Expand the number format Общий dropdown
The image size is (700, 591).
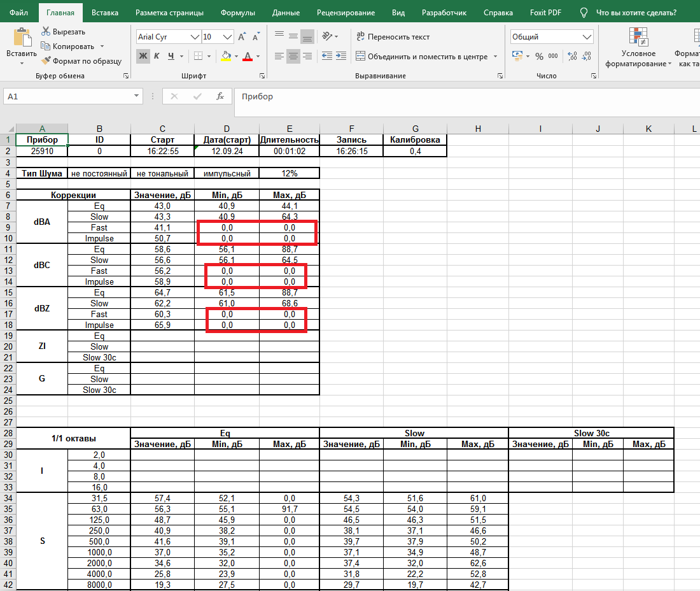point(587,37)
